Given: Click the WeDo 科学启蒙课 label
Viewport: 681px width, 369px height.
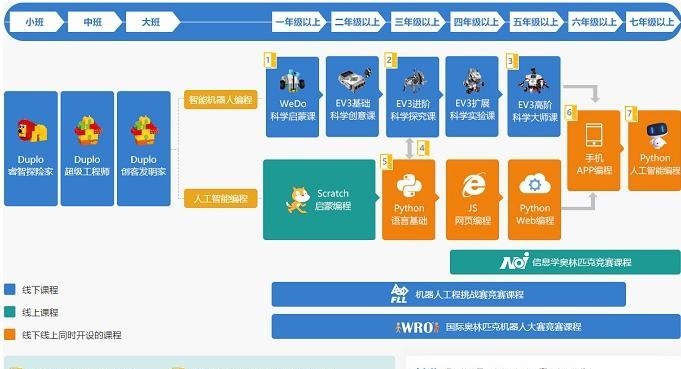Looking at the screenshot, I should click(x=293, y=110).
